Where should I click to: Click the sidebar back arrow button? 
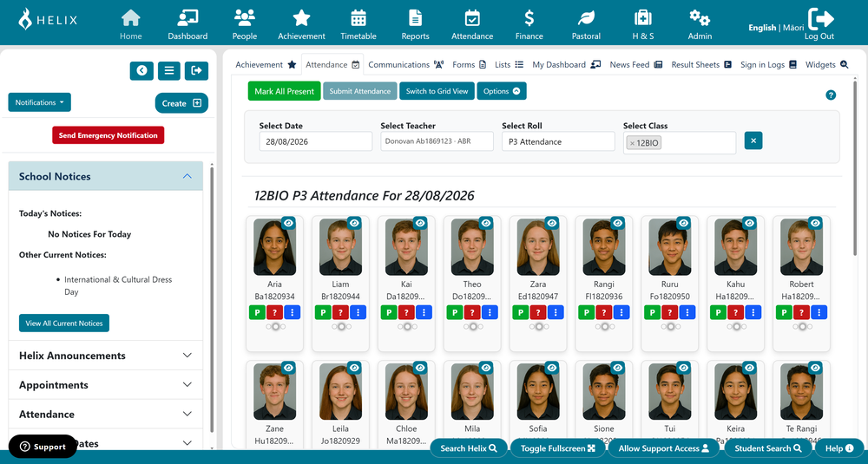141,71
